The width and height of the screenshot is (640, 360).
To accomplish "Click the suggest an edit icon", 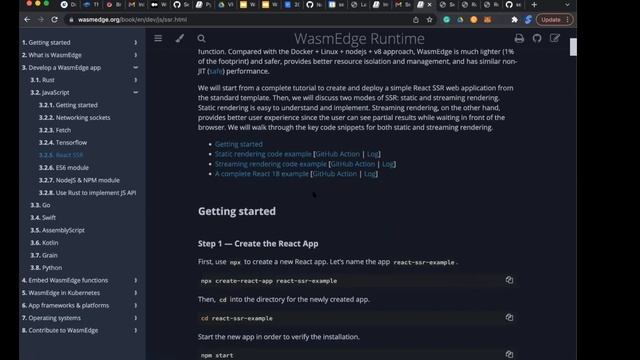I will (554, 38).
